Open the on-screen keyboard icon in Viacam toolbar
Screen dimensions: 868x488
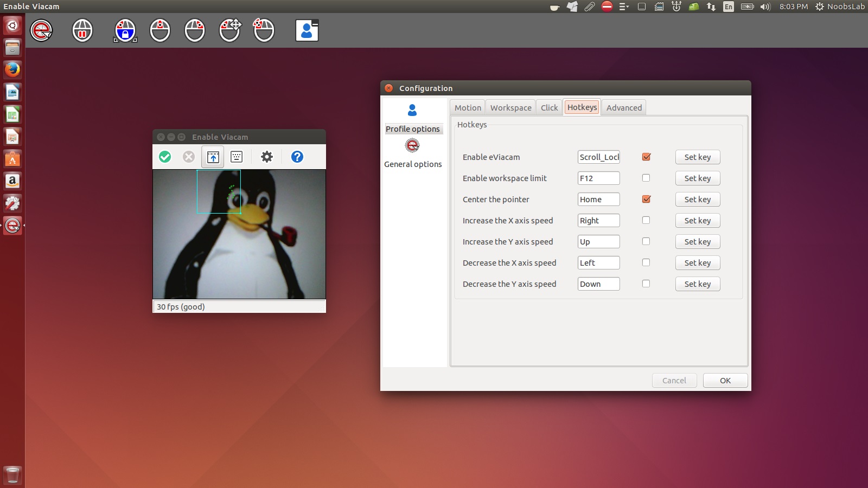(237, 157)
